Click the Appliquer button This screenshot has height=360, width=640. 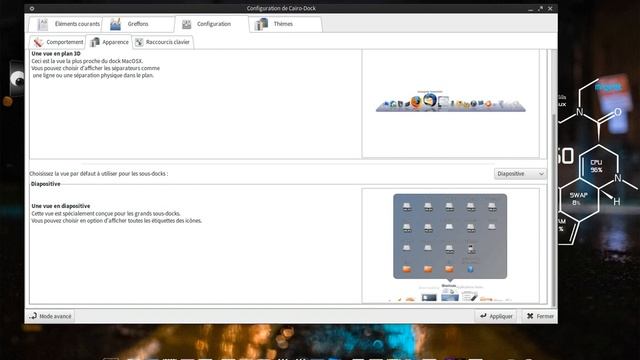pos(496,316)
